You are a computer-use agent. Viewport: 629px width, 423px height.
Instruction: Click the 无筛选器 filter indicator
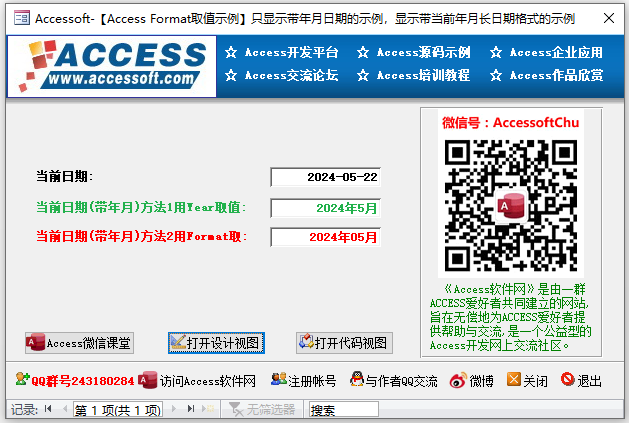[262, 409]
